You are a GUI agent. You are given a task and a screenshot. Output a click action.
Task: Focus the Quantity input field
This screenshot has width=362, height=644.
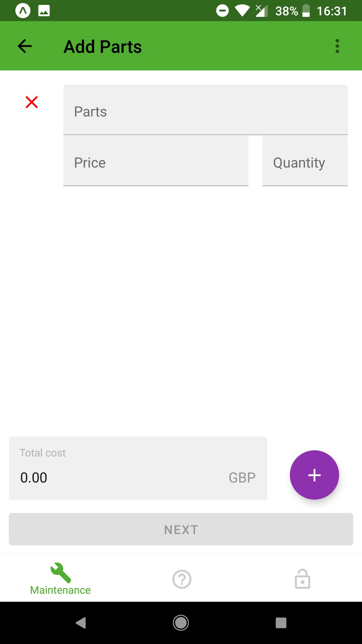[305, 161]
